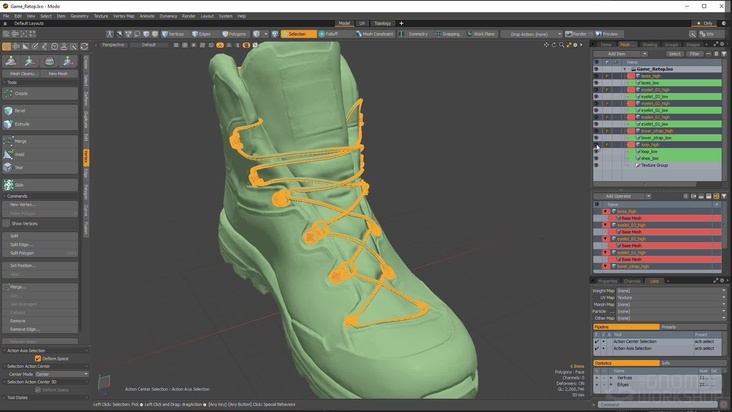
Task: Click the Select button in item list
Action: (674, 54)
